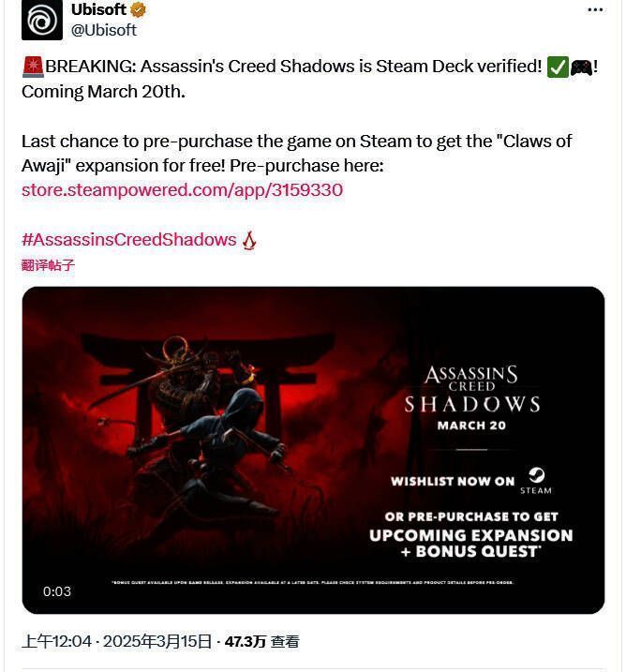Open the #AssassinsCreedShadows hashtag
The image size is (626, 672).
coord(129,240)
